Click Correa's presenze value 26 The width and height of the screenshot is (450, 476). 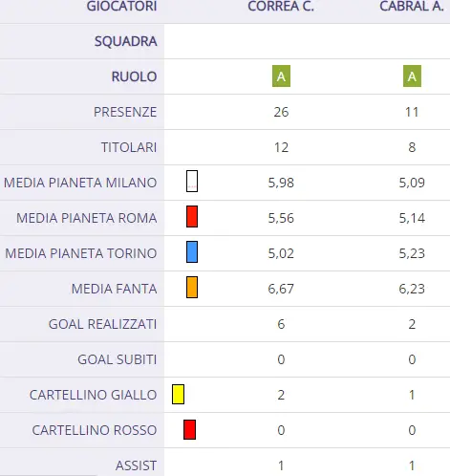(281, 112)
